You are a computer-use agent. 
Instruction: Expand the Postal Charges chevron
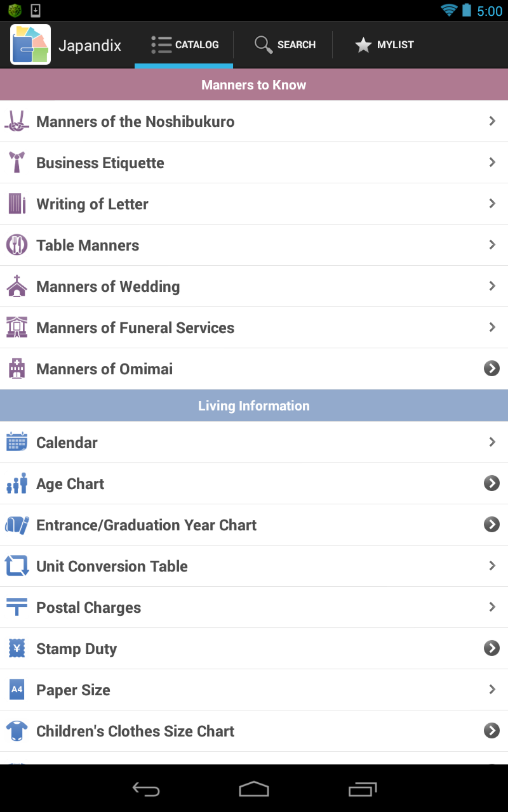(492, 607)
